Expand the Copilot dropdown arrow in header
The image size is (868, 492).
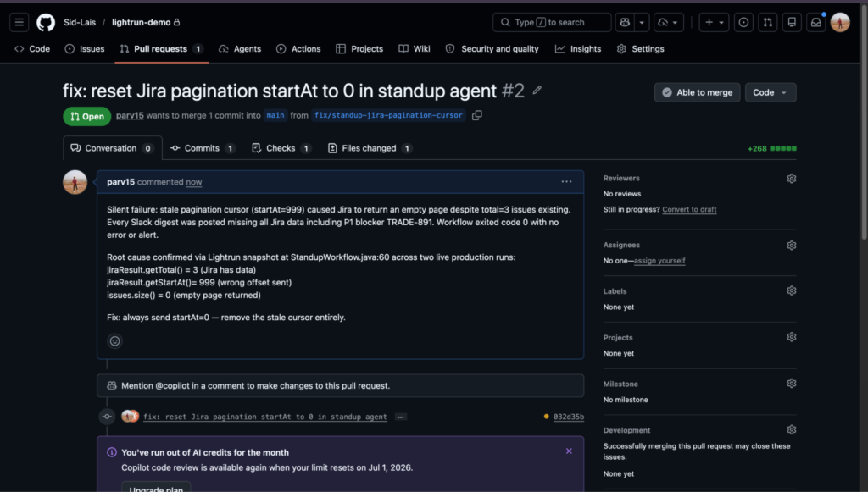643,22
